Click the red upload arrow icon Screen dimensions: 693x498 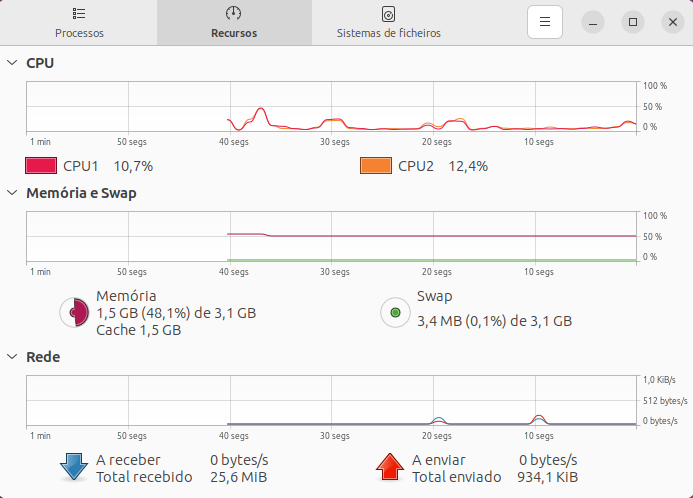[390, 468]
